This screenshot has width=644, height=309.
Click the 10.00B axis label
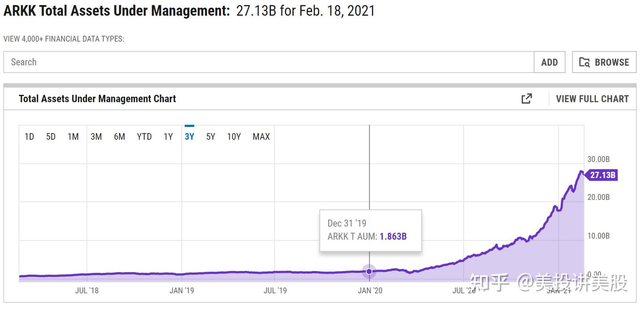(x=598, y=236)
